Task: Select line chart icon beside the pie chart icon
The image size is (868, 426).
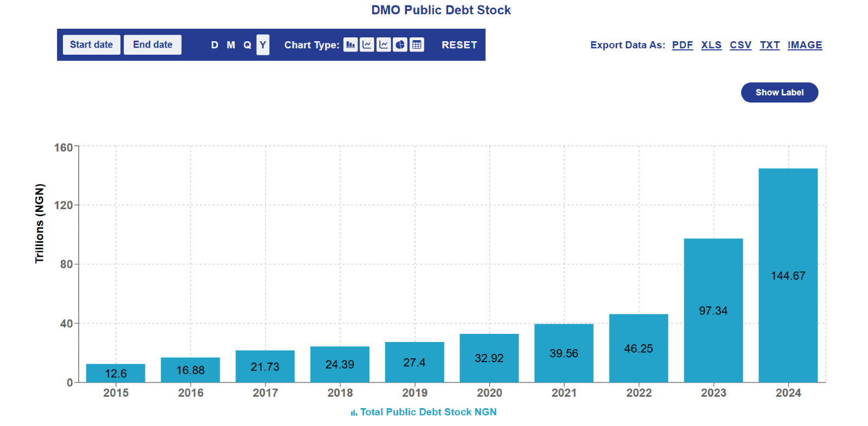Action: pos(384,45)
